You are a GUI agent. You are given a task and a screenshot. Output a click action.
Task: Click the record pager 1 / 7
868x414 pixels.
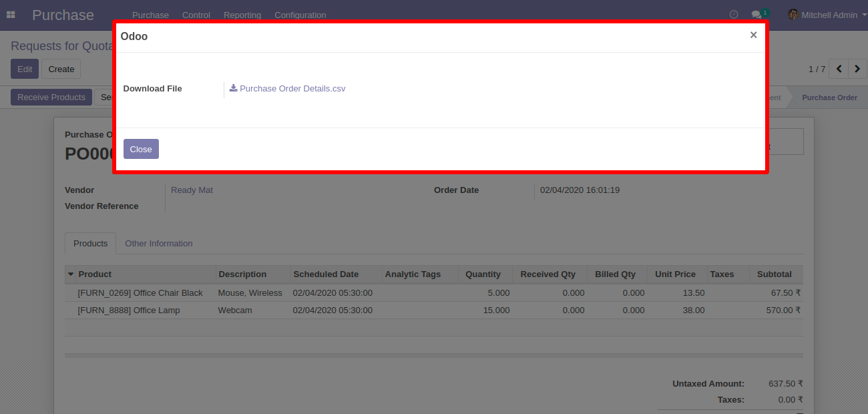tap(817, 69)
